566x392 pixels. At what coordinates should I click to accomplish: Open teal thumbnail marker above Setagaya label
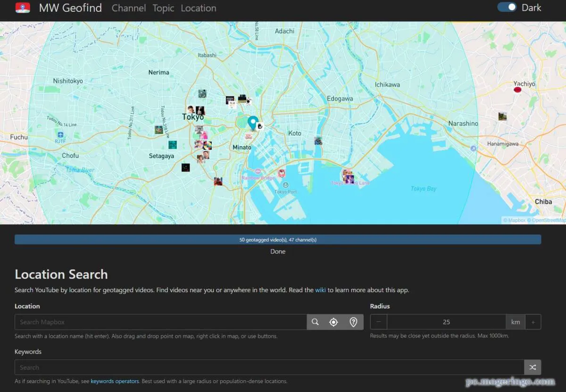tap(173, 145)
